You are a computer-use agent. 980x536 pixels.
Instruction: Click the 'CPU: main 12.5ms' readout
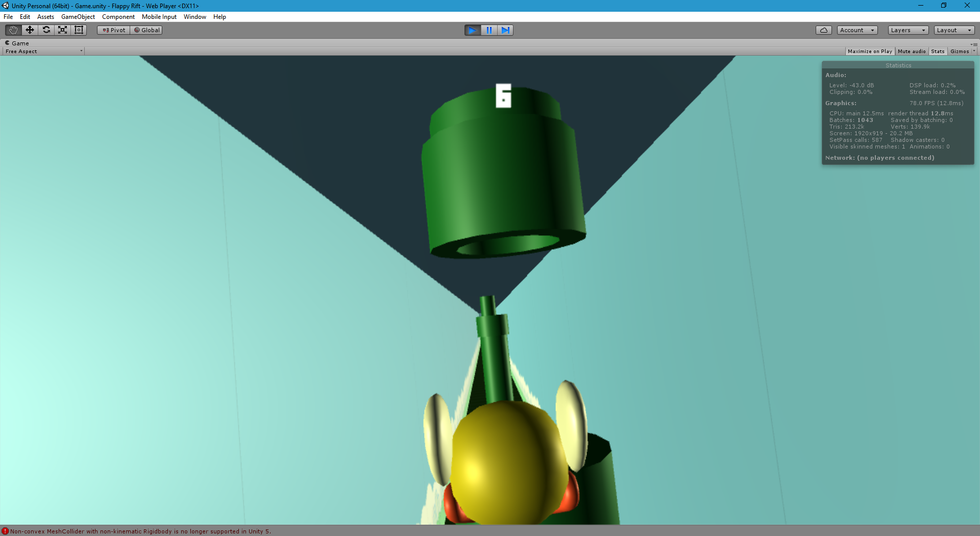point(856,113)
